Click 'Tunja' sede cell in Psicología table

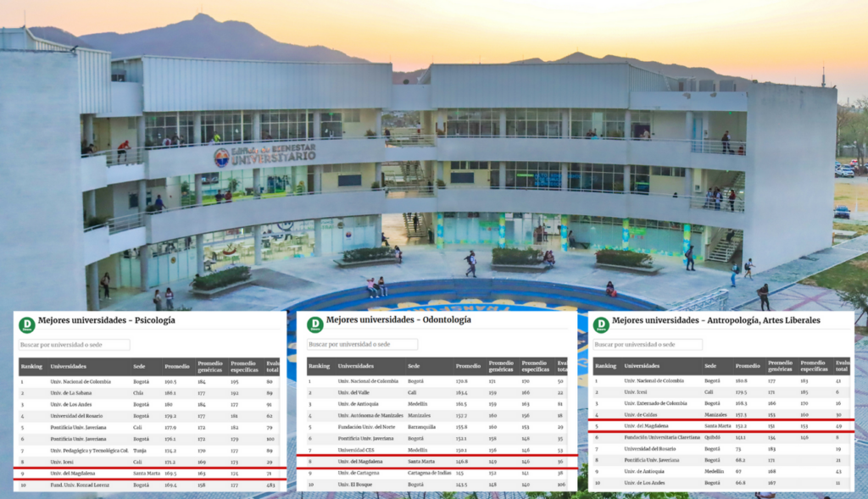point(139,451)
